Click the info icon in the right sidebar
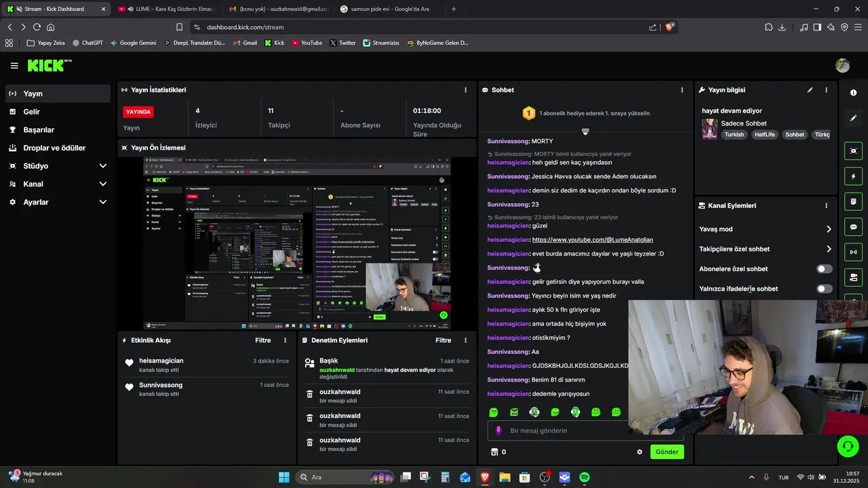 [x=853, y=93]
